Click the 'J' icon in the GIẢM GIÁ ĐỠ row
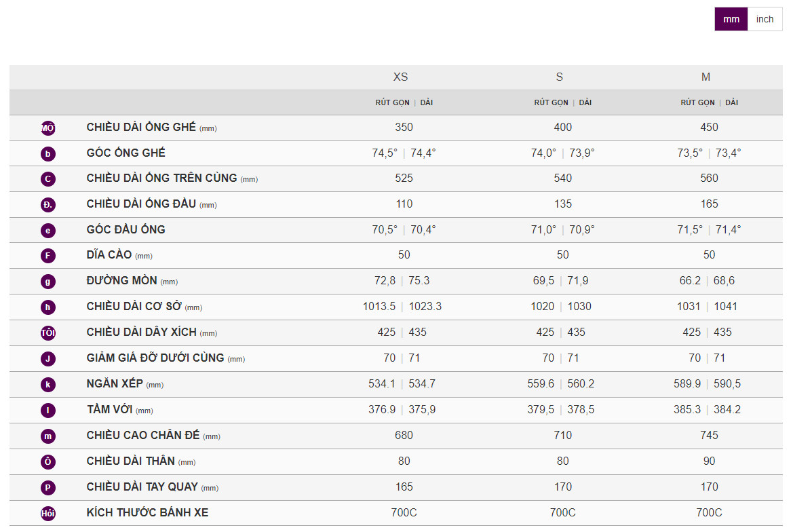The image size is (793, 532). 47,359
